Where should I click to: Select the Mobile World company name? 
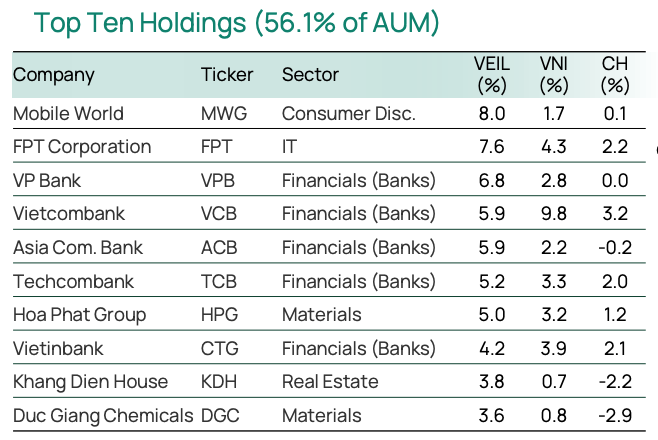66,113
